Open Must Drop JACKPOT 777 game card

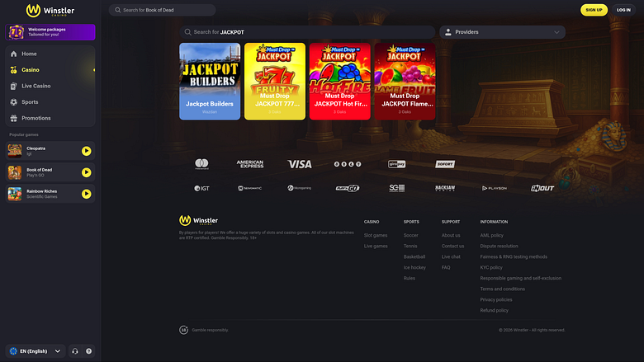(275, 81)
